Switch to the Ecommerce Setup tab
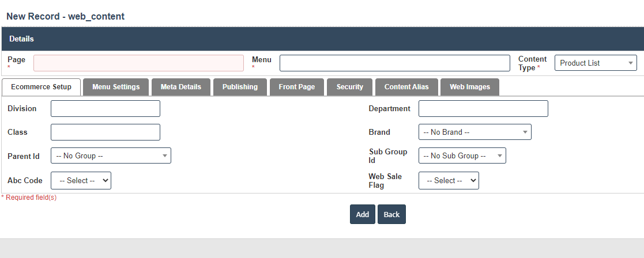The height and width of the screenshot is (258, 644). coord(41,87)
